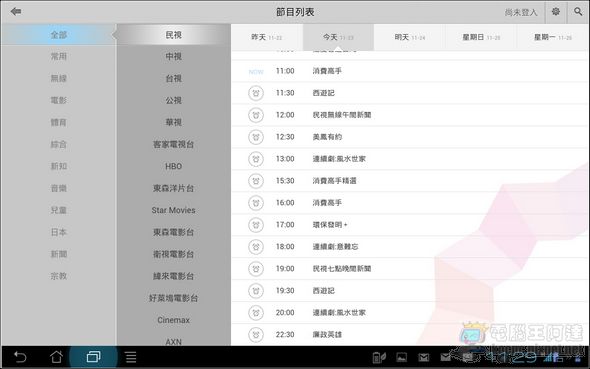
Task: Select the 全部 category
Action: click(59, 35)
